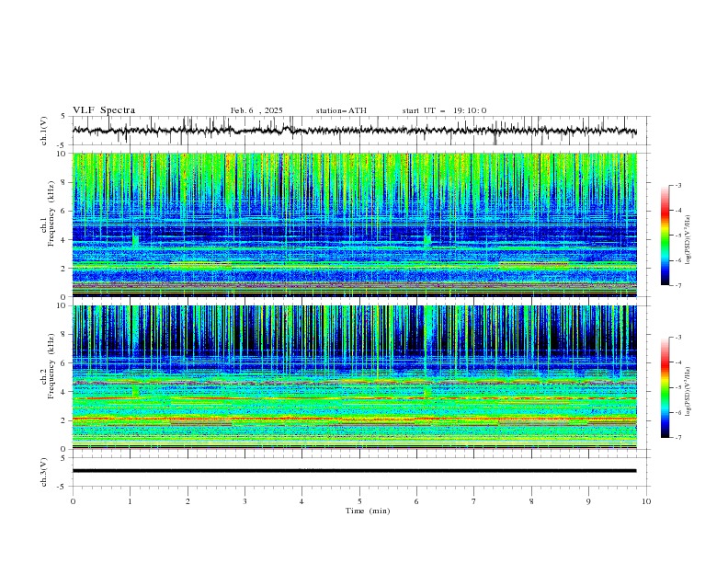Click the ch.2 "Frequency (kHz)" axis label
728x563 pixels.
tap(51, 365)
